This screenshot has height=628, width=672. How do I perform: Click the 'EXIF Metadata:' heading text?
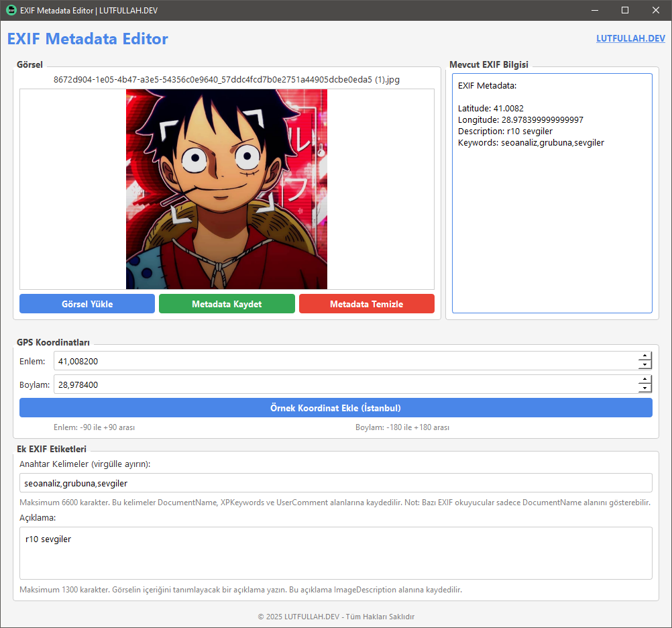tap(488, 86)
